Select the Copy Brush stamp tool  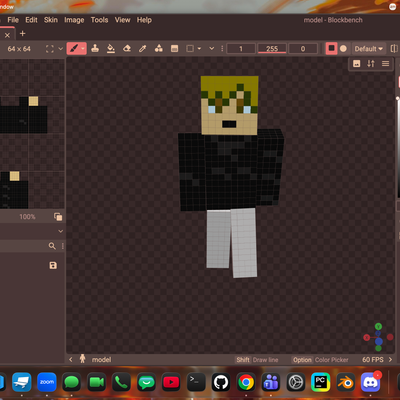pos(95,49)
